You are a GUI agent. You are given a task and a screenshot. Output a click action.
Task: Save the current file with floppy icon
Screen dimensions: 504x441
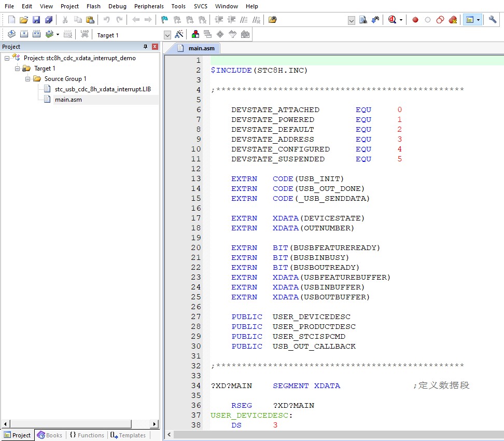36,20
